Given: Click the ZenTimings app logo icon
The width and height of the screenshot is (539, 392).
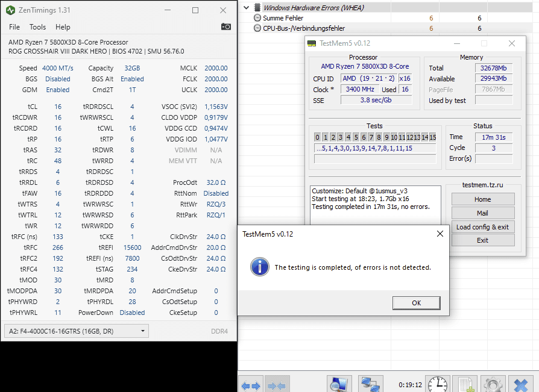Looking at the screenshot, I should point(11,10).
